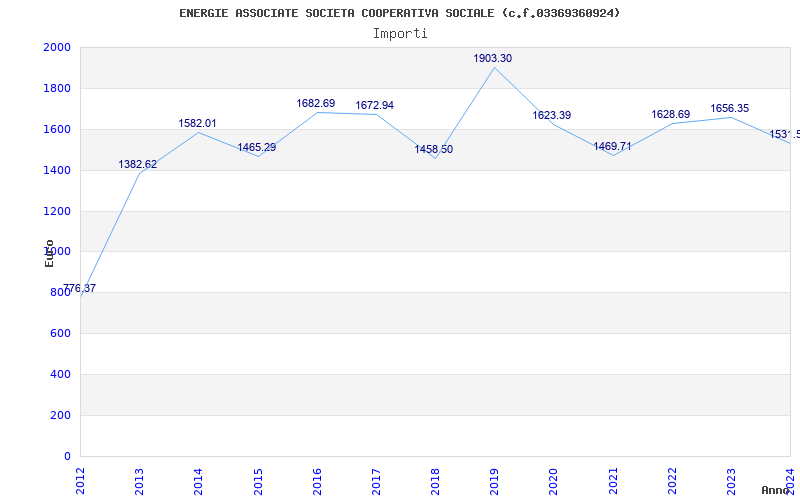Click the 1623.39 value label

coord(551,116)
